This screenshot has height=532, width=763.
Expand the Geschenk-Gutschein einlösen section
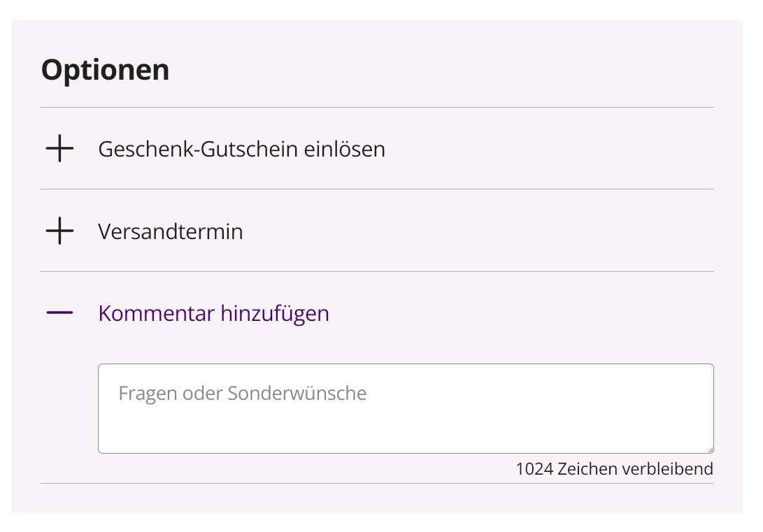[x=241, y=149]
